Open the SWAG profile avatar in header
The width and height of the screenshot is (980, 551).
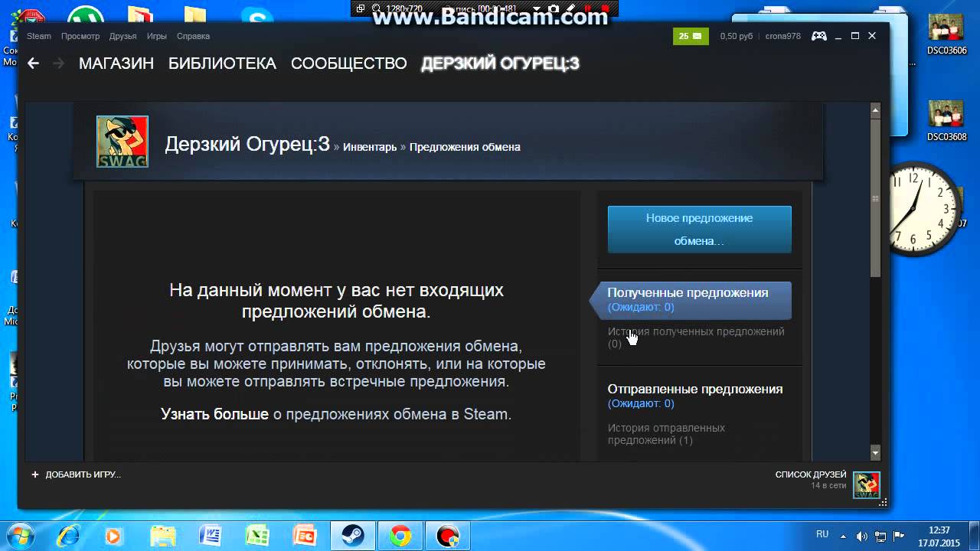point(122,142)
